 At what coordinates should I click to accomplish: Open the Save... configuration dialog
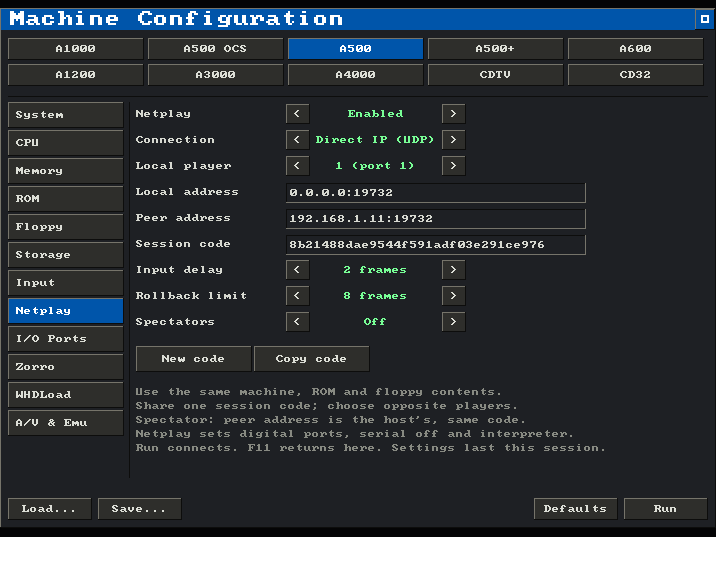click(x=139, y=509)
